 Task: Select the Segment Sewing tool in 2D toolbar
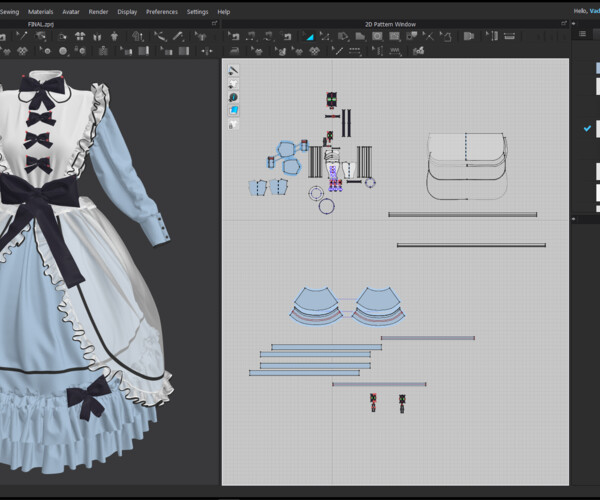coord(251,37)
